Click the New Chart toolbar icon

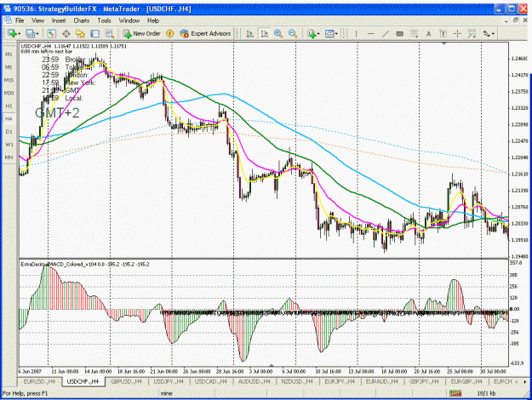[x=13, y=33]
